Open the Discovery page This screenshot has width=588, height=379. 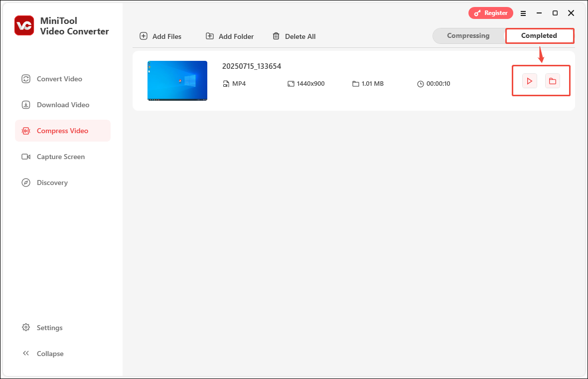[63, 183]
